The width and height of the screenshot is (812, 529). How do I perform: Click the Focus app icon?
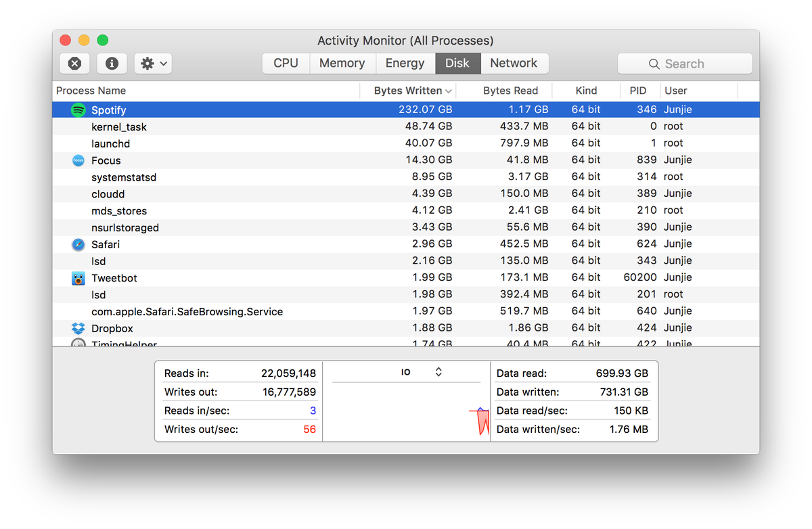pyautogui.click(x=78, y=160)
